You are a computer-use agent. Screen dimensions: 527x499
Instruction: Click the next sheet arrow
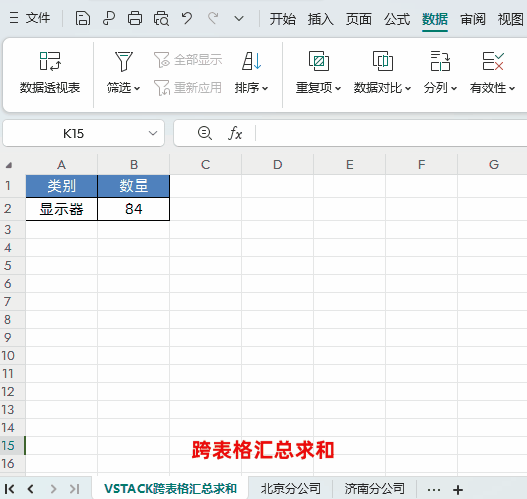53,489
